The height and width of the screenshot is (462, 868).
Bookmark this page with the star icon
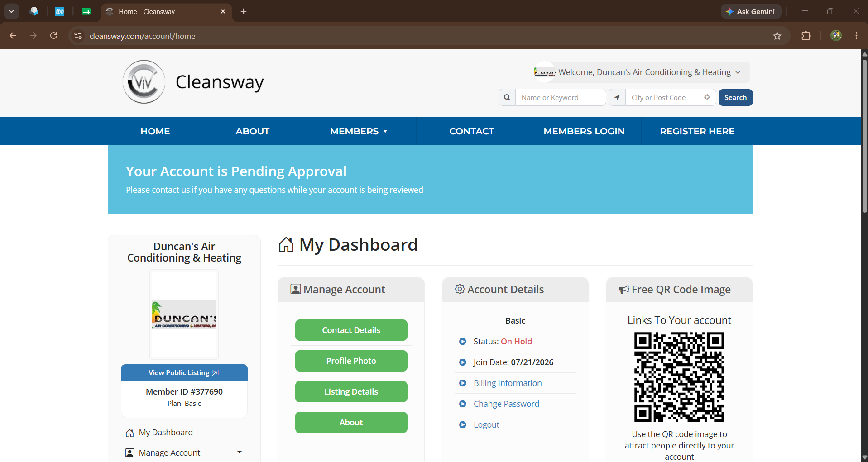pyautogui.click(x=777, y=36)
